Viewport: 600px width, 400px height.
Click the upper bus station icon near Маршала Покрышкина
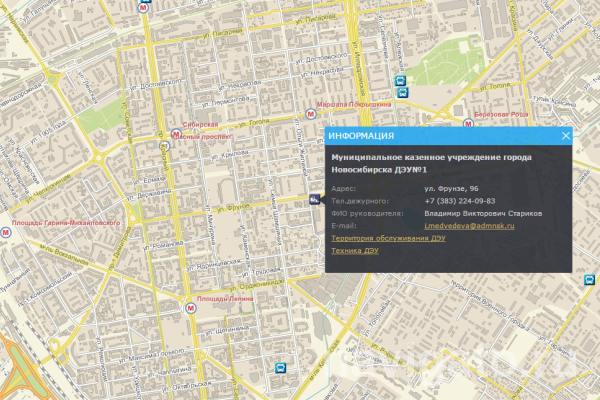pos(400,81)
